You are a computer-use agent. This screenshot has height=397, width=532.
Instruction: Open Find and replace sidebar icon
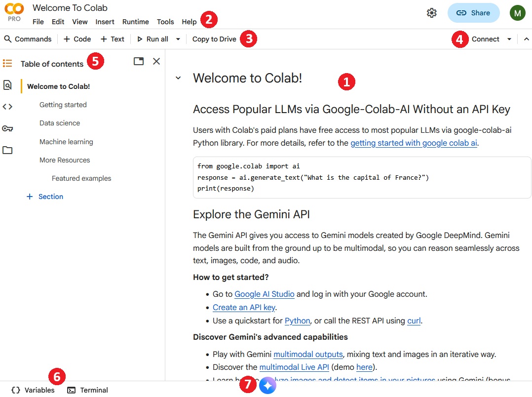pos(7,85)
